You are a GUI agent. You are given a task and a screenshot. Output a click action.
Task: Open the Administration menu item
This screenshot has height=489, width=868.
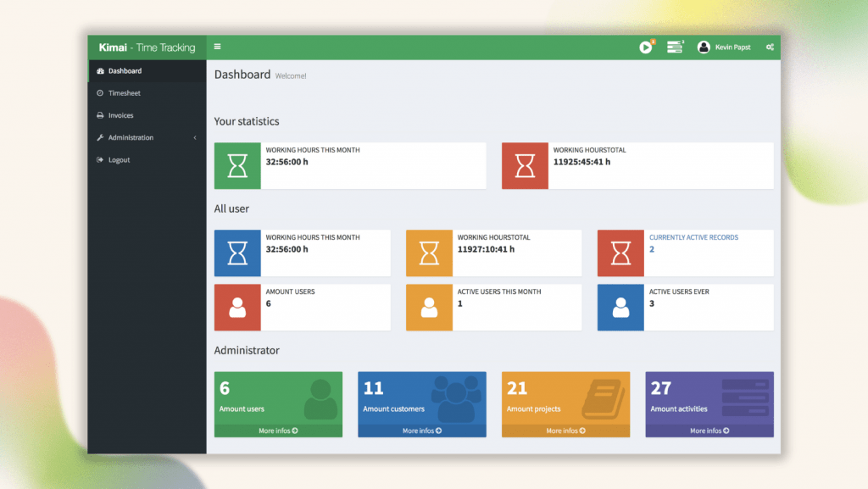tap(147, 137)
